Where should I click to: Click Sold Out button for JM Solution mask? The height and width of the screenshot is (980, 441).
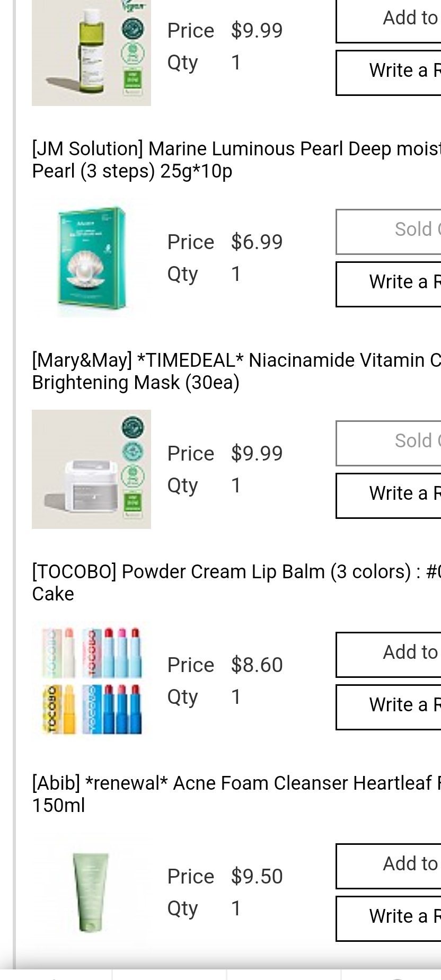click(x=389, y=232)
